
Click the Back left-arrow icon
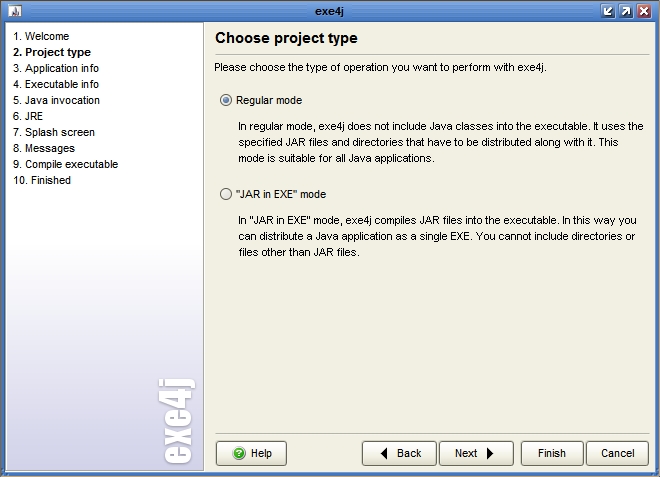tap(385, 453)
